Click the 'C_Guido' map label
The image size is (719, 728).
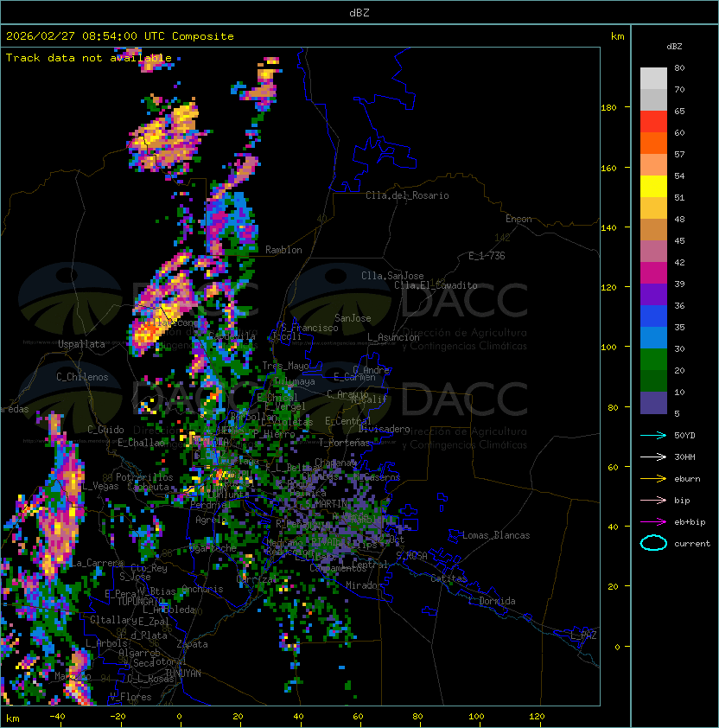click(x=105, y=430)
